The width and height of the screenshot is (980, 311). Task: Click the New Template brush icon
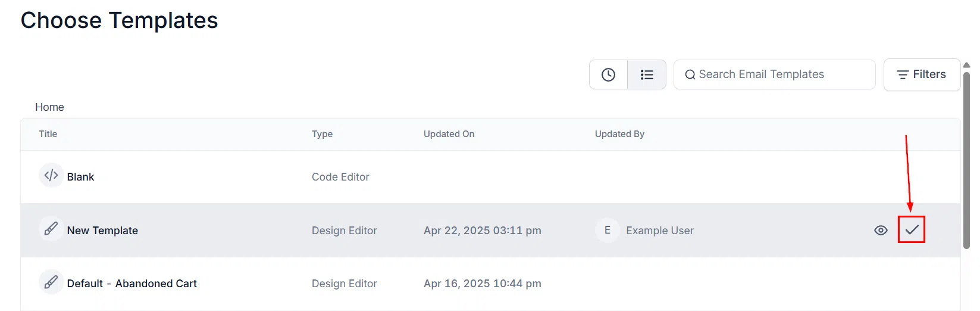51,229
